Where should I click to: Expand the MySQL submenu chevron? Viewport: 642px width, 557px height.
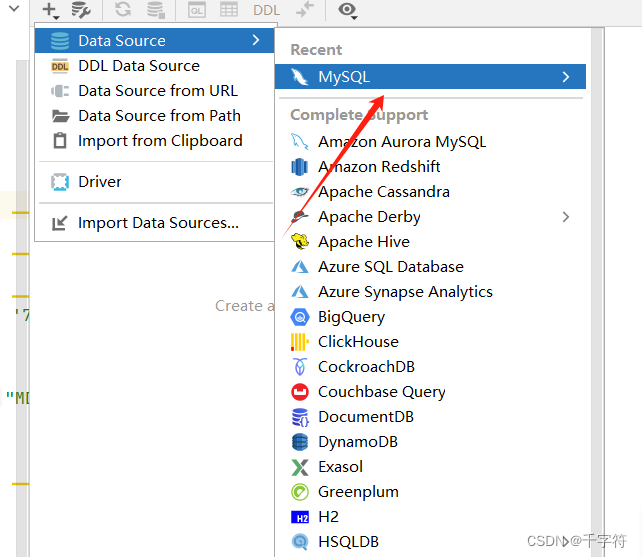click(x=566, y=77)
